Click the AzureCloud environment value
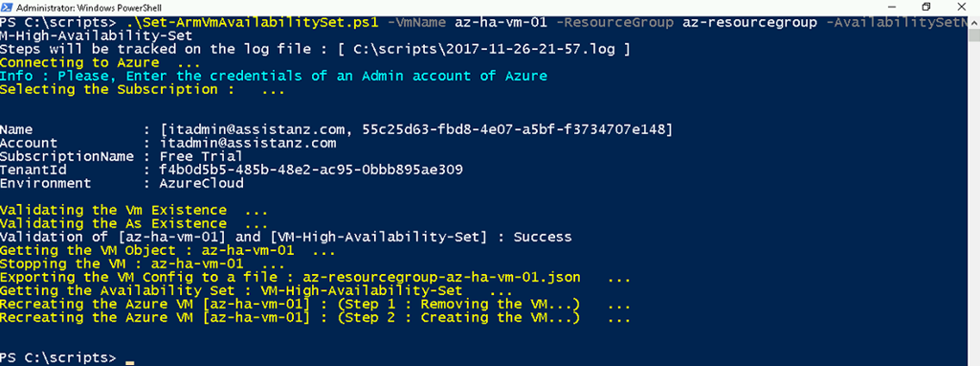 tap(201, 183)
